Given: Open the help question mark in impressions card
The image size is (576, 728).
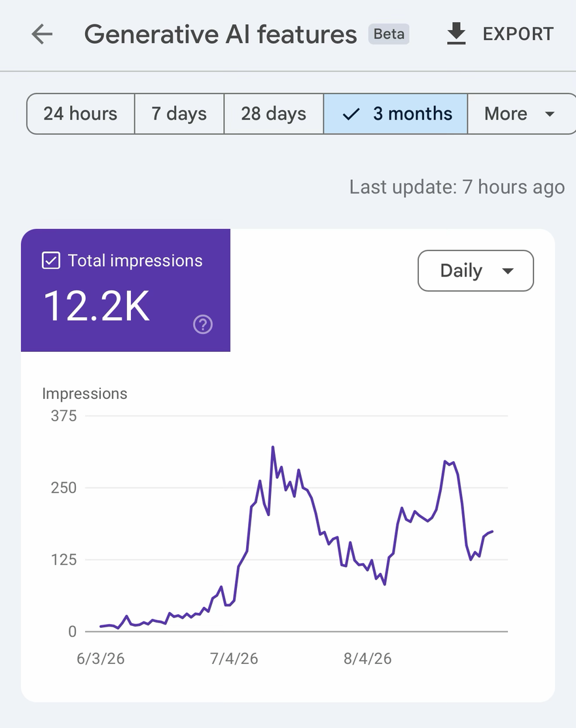Looking at the screenshot, I should coord(203,324).
